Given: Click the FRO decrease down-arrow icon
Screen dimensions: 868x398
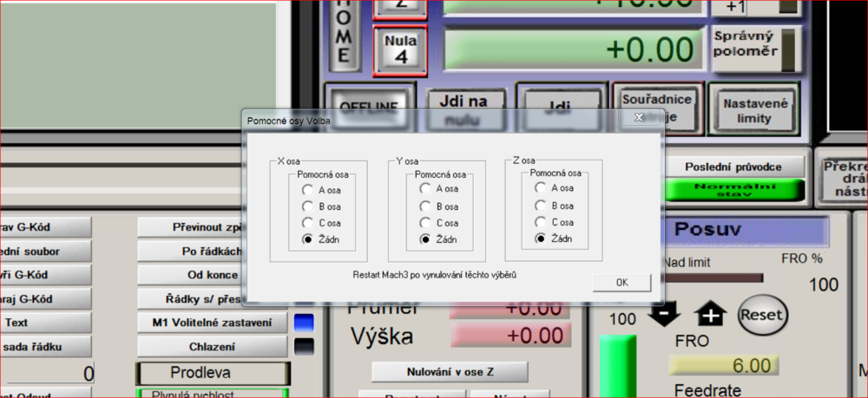Looking at the screenshot, I should tap(664, 314).
